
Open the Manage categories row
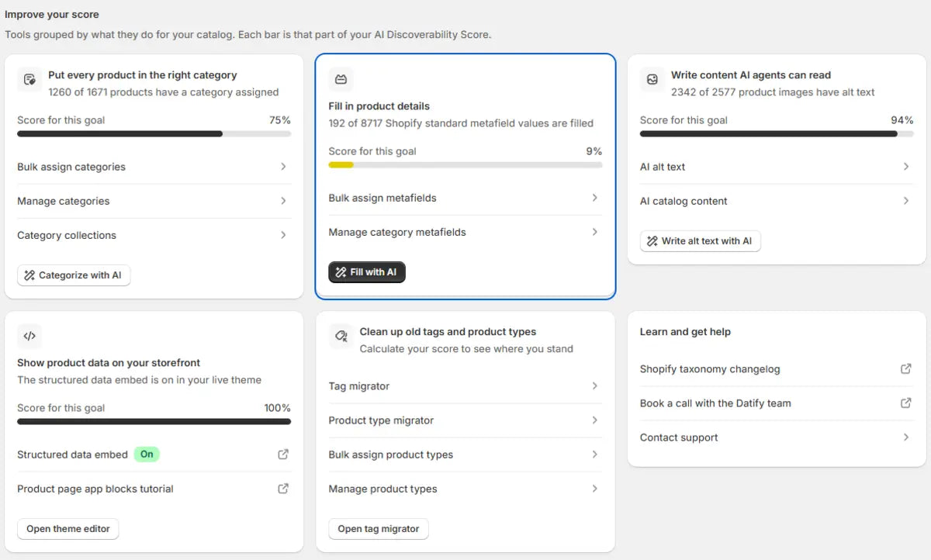tap(154, 201)
